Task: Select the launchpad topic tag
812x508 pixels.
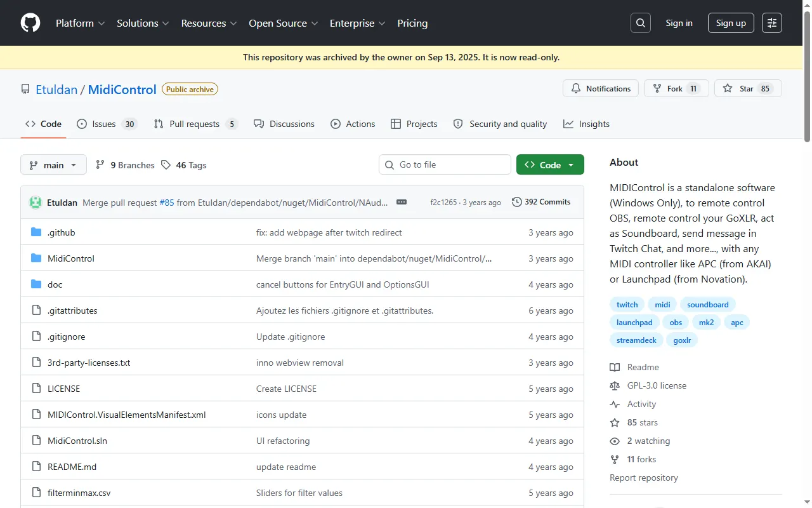Action: pyautogui.click(x=634, y=323)
